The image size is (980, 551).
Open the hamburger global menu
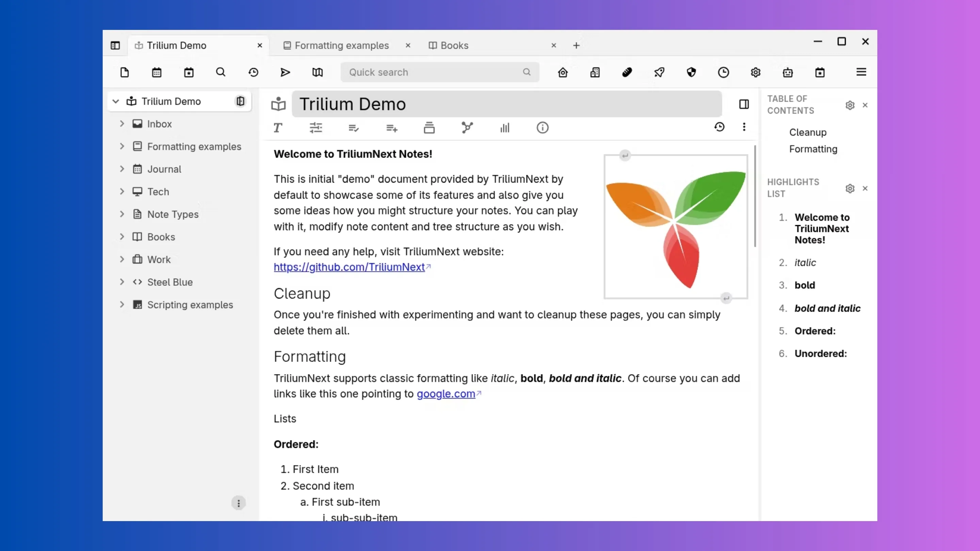(x=861, y=72)
